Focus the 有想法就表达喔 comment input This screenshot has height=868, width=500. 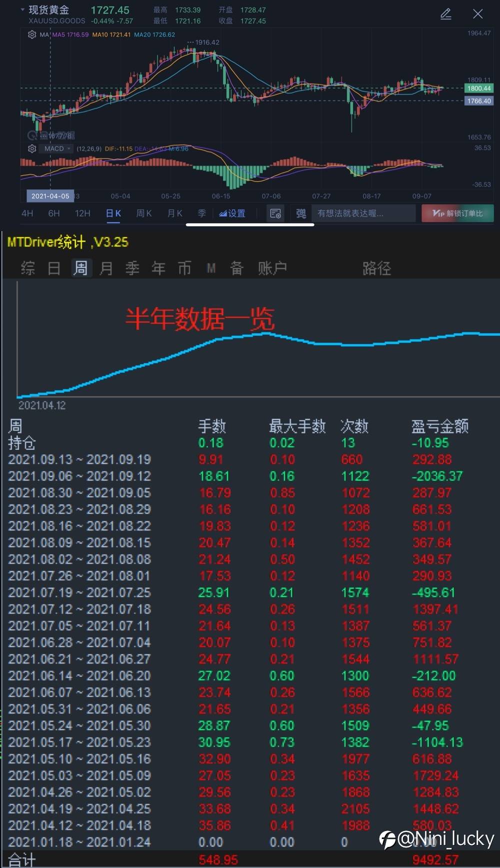[363, 214]
